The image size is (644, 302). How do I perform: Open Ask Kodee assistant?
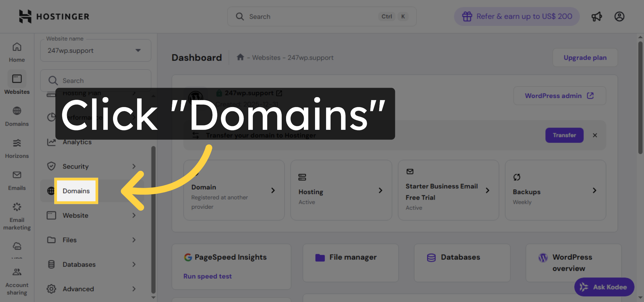click(x=604, y=287)
